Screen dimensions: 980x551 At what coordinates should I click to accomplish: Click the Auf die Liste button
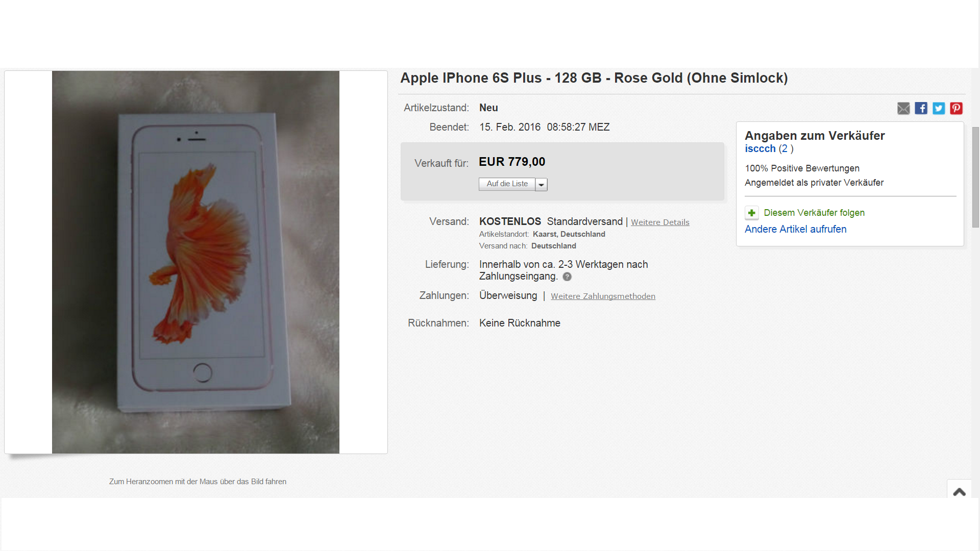click(507, 184)
